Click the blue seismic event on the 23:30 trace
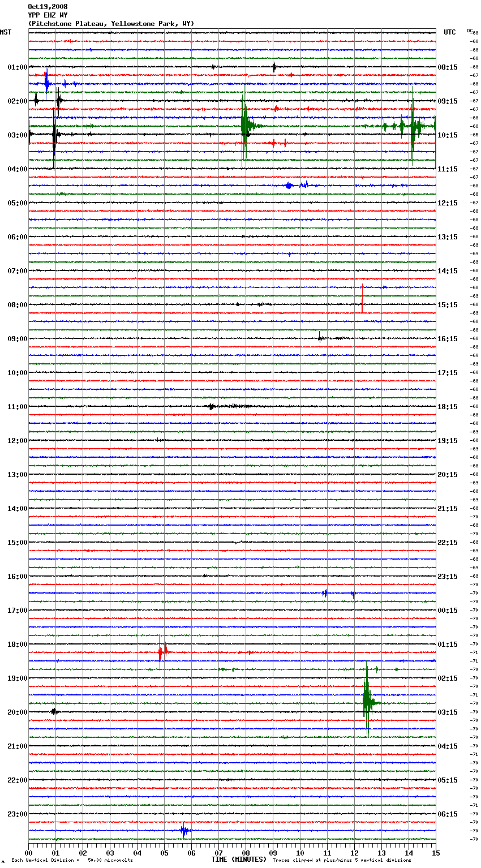 [x=184, y=831]
